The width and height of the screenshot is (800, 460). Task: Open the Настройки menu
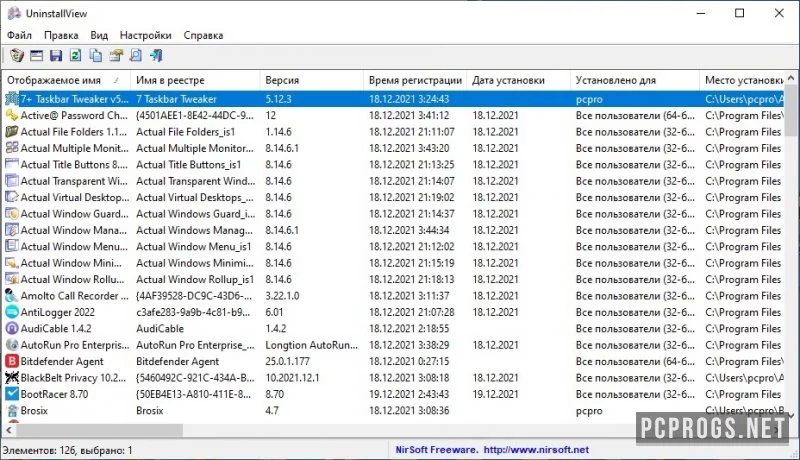tap(145, 35)
